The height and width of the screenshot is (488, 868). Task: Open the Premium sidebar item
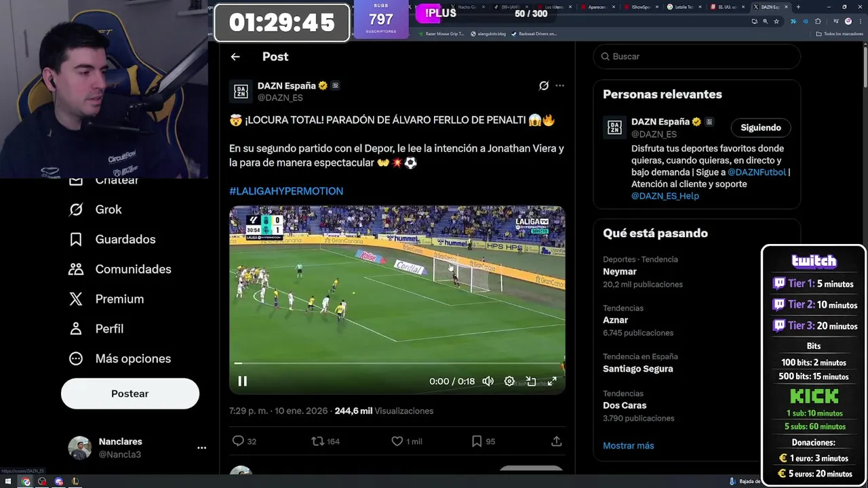(106, 299)
